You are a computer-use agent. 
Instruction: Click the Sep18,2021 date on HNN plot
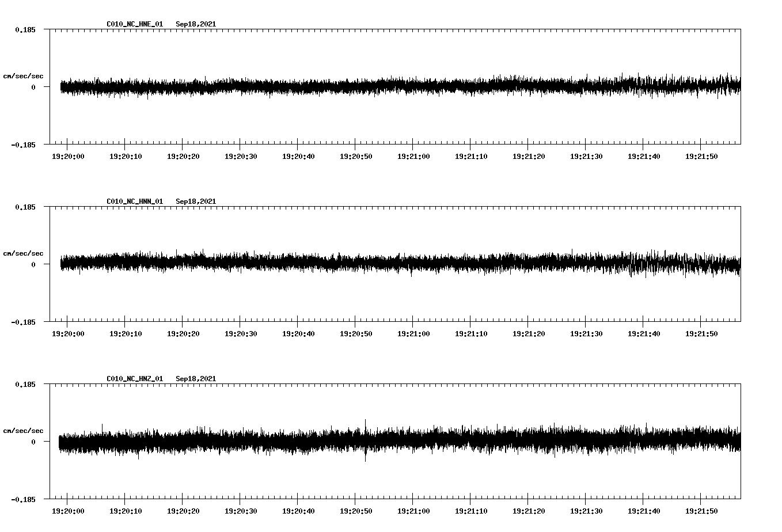pyautogui.click(x=196, y=202)
